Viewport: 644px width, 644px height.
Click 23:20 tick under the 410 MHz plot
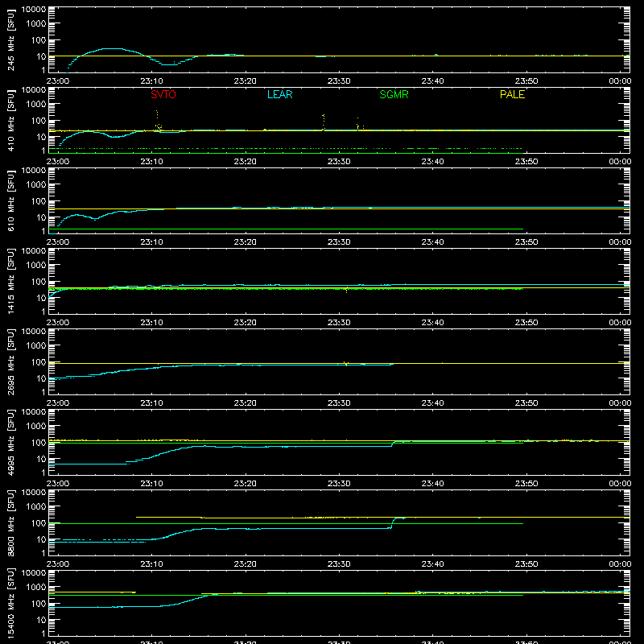tap(246, 162)
